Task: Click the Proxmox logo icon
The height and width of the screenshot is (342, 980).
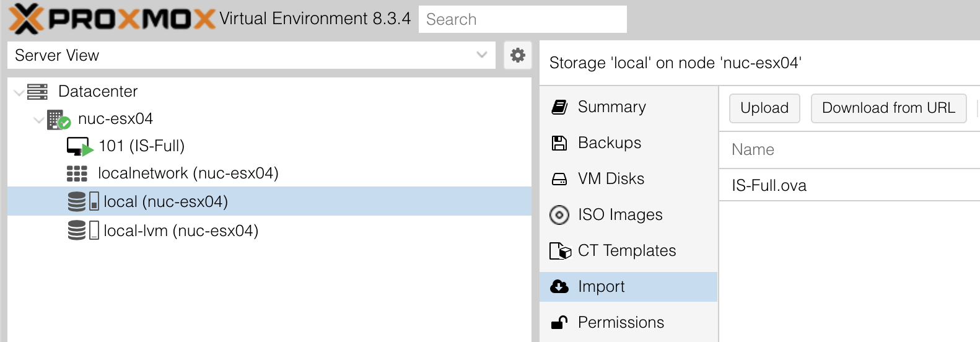Action: pyautogui.click(x=26, y=19)
